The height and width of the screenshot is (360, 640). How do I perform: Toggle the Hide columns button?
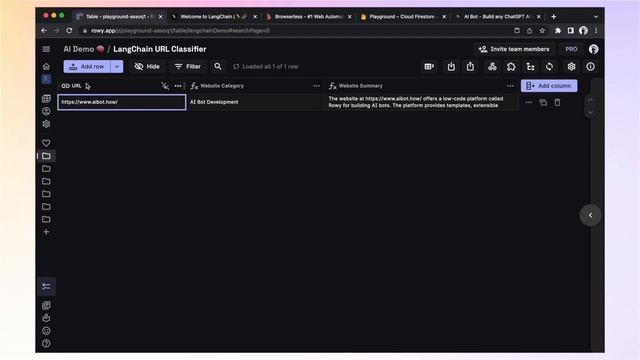tap(147, 67)
